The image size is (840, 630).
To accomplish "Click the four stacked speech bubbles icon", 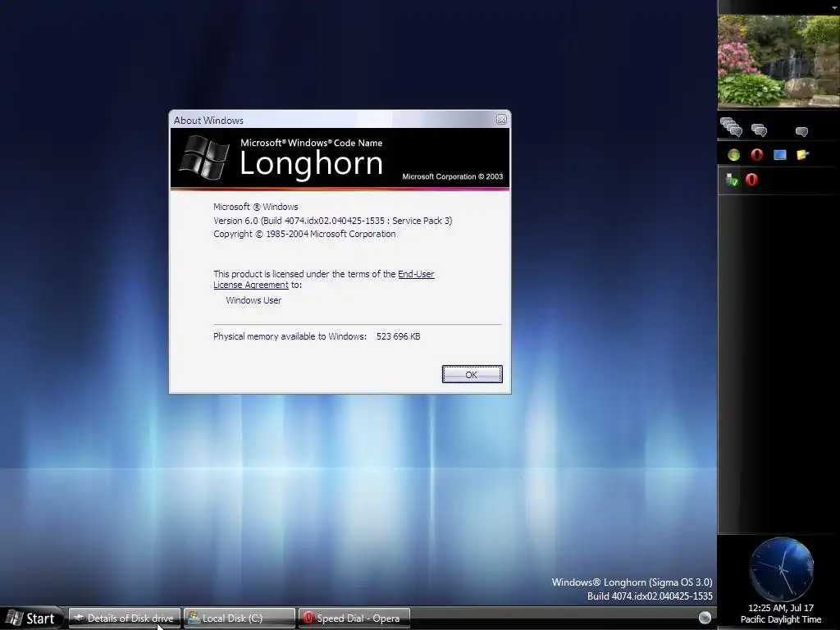I will coord(731,127).
